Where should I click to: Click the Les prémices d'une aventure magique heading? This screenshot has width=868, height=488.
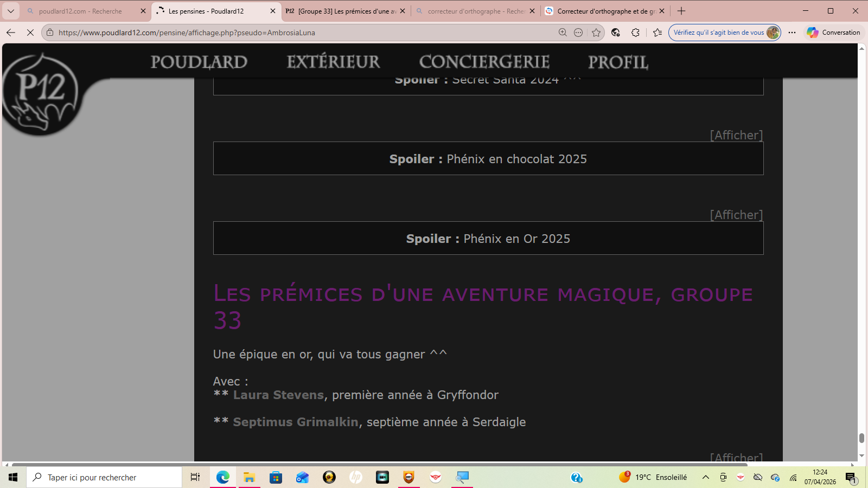point(483,307)
